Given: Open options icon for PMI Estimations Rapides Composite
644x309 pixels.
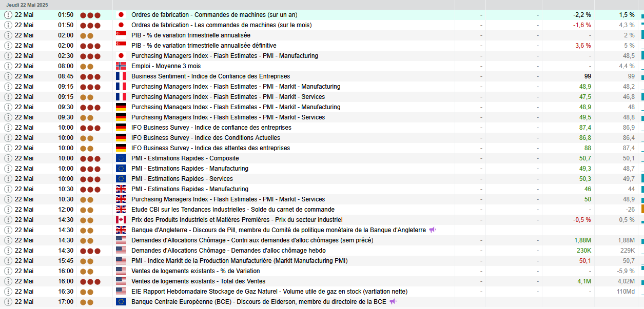Looking at the screenshot, I should point(8,158).
